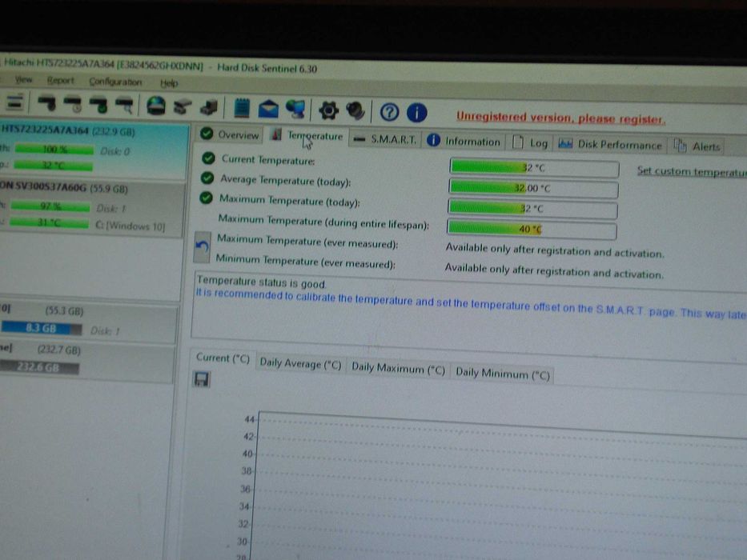Click the temperature chart 40 gridline label
The image size is (747, 560).
click(247, 454)
